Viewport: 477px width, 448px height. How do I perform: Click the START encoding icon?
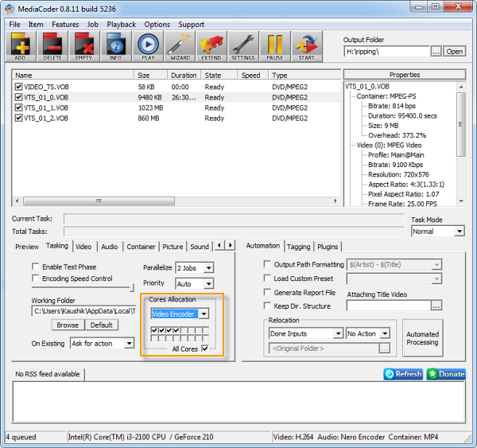point(306,46)
